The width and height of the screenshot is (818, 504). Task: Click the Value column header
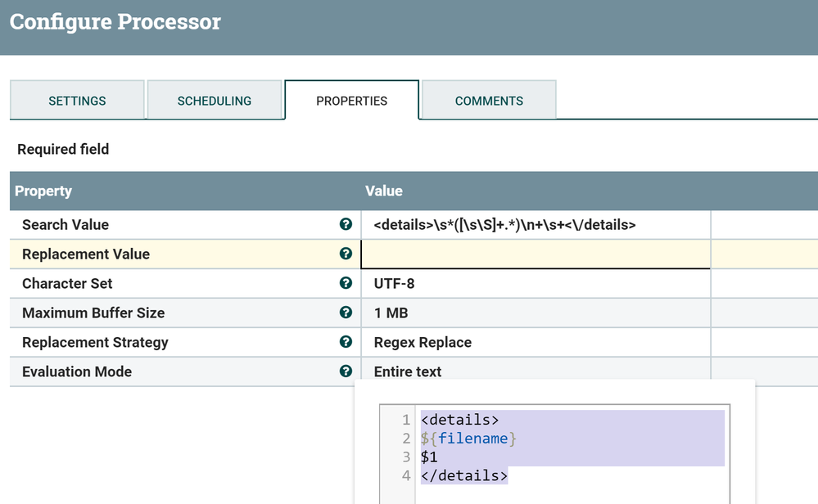384,191
